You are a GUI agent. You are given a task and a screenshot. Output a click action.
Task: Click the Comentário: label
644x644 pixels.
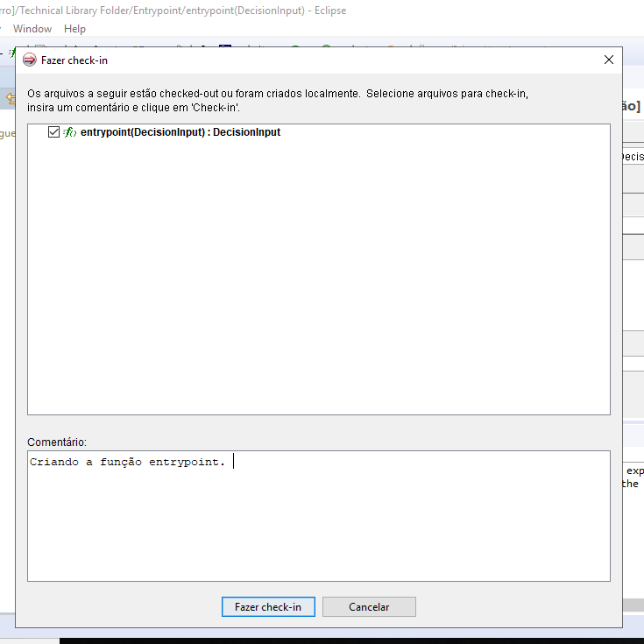point(57,442)
